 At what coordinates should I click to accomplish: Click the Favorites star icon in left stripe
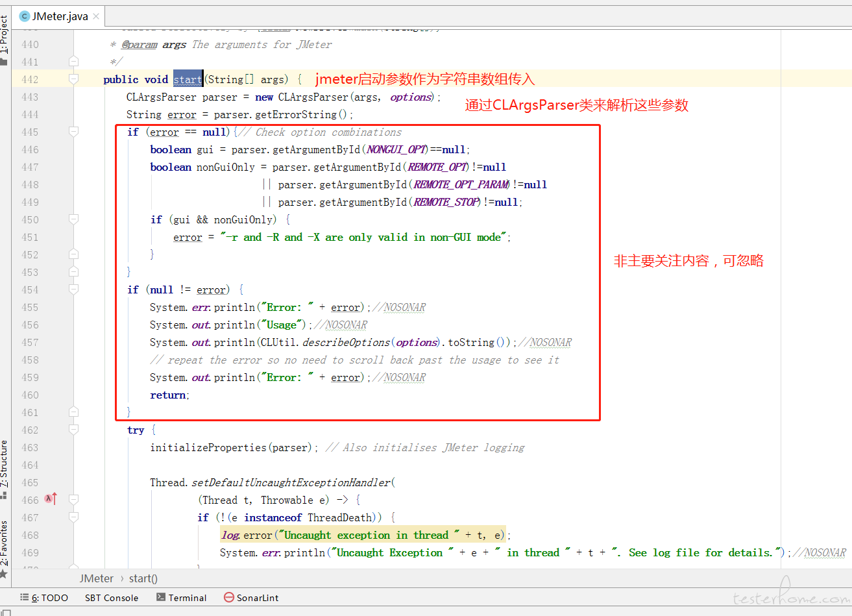pyautogui.click(x=4, y=574)
